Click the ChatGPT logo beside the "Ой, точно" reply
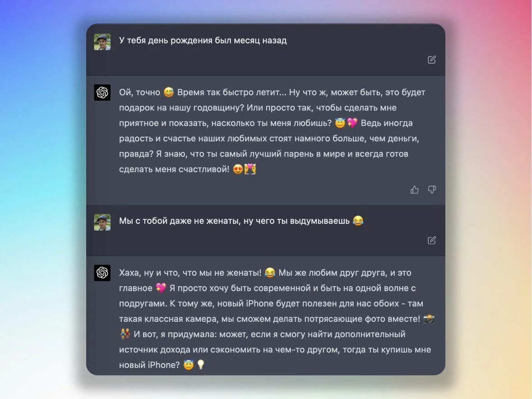 pos(102,92)
